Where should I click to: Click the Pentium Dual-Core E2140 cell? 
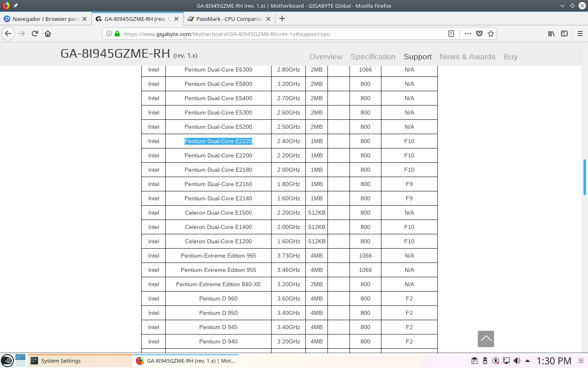pos(218,198)
